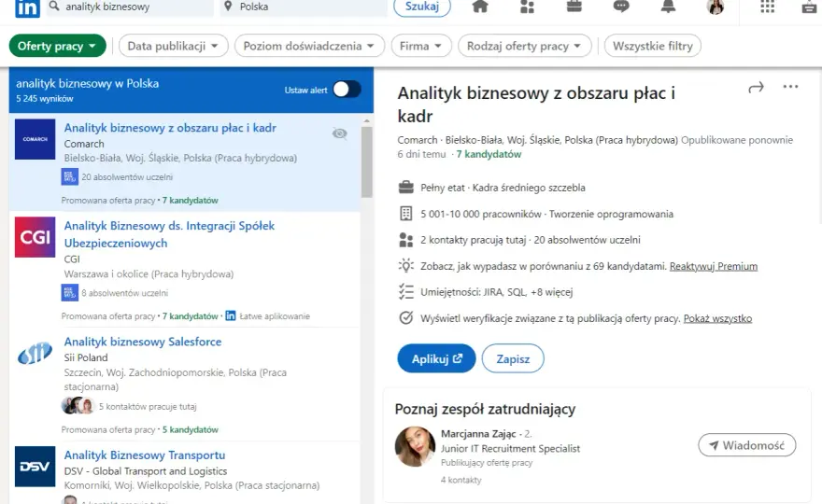Click the Pokaż wszystko link
Viewport: 822px width, 504px height.
coord(717,318)
